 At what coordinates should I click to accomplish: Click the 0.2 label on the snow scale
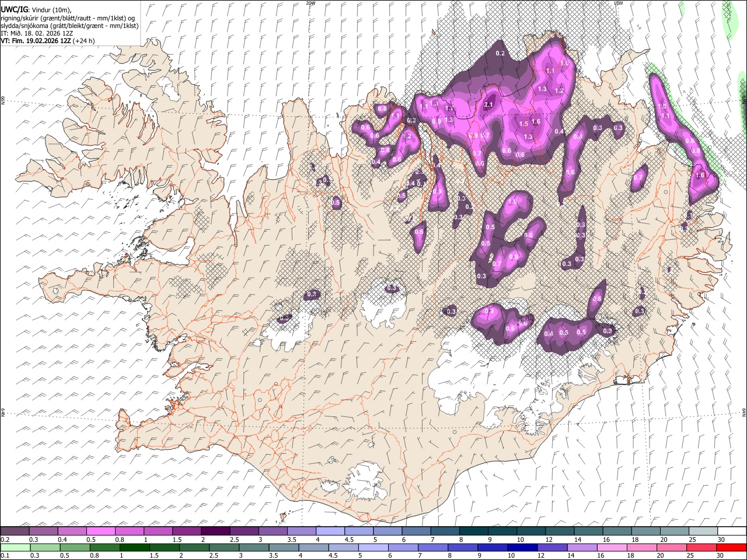4,540
